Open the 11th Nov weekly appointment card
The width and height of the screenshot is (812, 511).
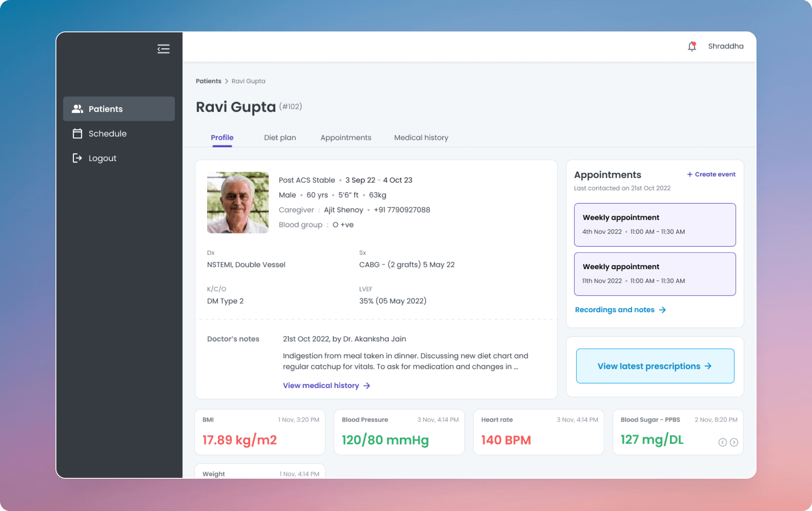point(655,274)
